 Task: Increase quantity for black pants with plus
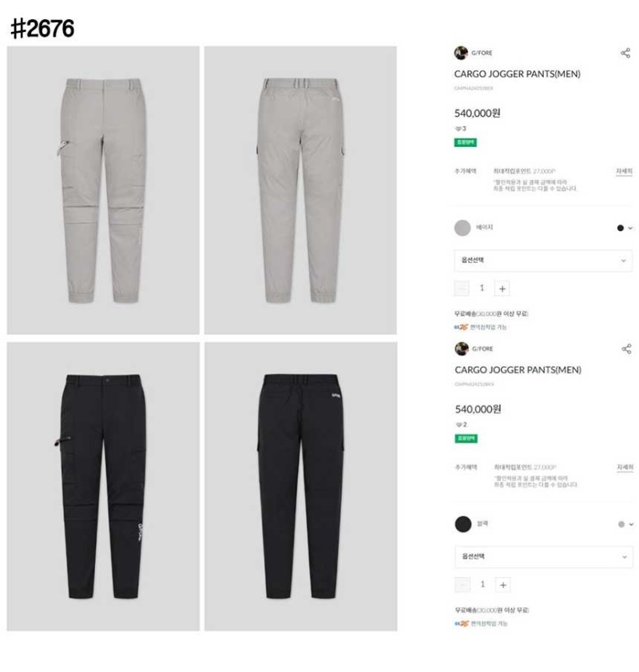[502, 585]
